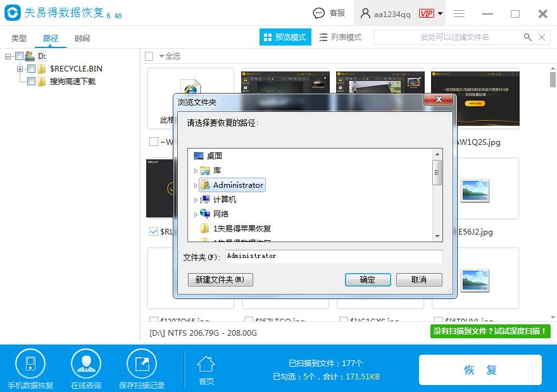Switch to 预览模式 preview mode
The image size is (557, 392).
click(x=285, y=37)
